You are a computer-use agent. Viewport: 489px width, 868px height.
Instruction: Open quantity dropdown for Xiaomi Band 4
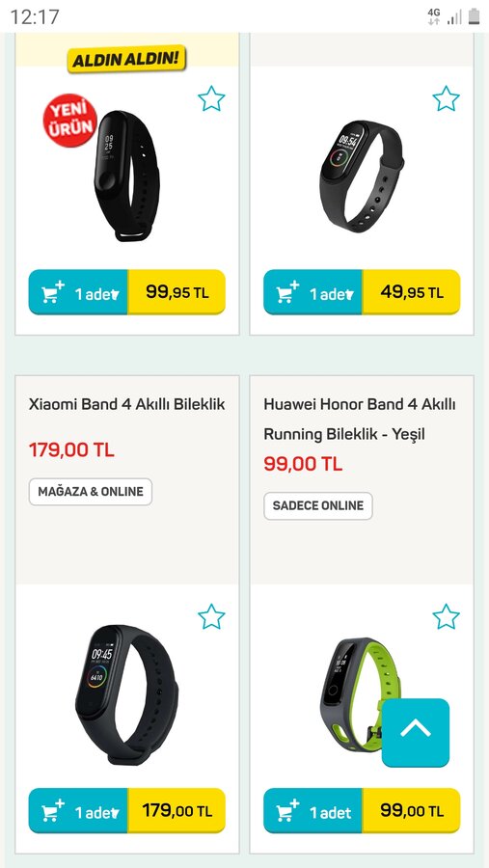click(x=96, y=811)
